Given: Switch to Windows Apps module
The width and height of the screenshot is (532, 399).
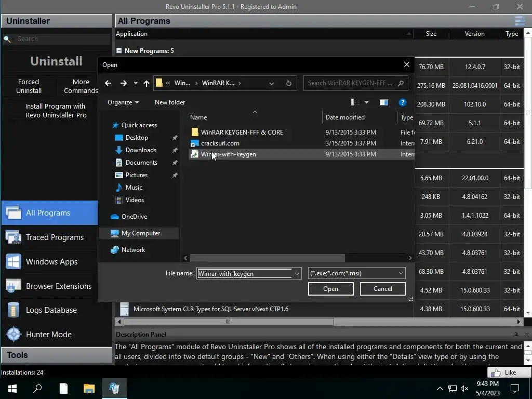Looking at the screenshot, I should coord(49,262).
